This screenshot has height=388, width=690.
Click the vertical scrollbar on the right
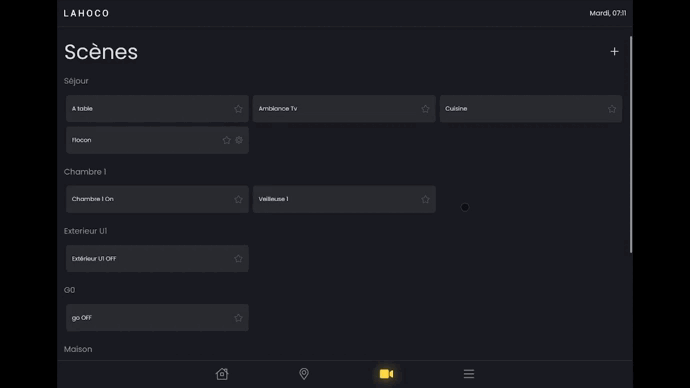[631, 144]
